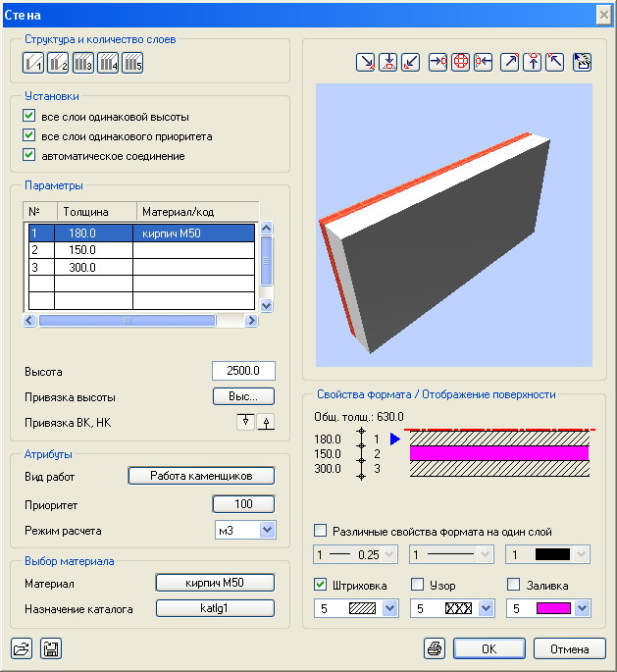Select four-layer wall structure icon
The width and height of the screenshot is (617, 672).
click(108, 63)
